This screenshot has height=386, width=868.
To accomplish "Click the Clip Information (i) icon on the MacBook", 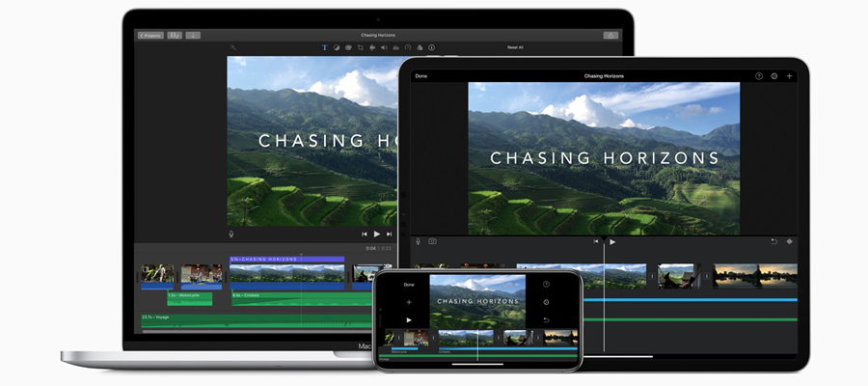I will click(430, 47).
